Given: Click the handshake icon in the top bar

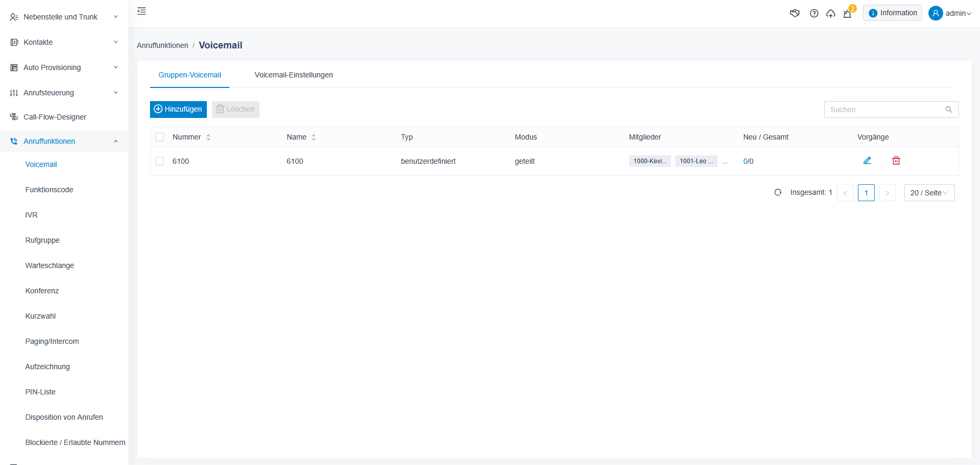Looking at the screenshot, I should tap(795, 13).
